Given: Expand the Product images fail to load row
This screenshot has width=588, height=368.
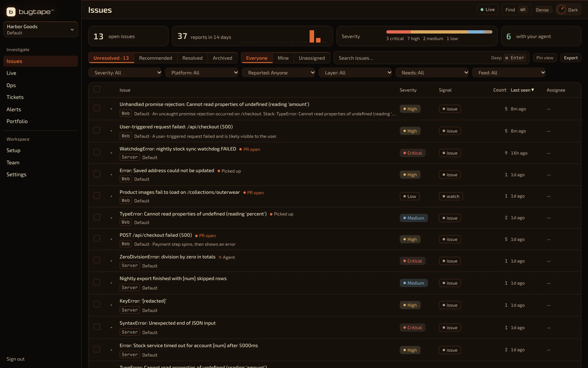Looking at the screenshot, I should point(111,196).
